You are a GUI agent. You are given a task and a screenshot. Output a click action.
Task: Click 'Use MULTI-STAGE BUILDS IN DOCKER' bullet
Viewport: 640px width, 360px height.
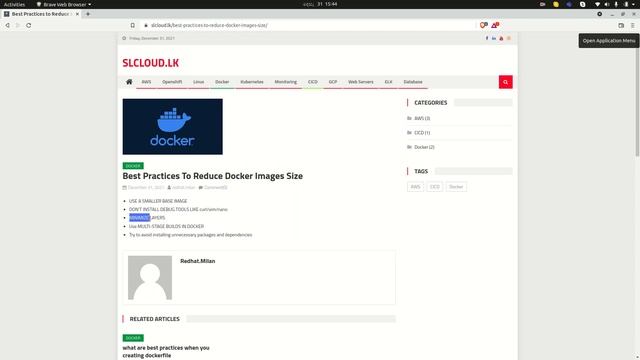(x=167, y=227)
